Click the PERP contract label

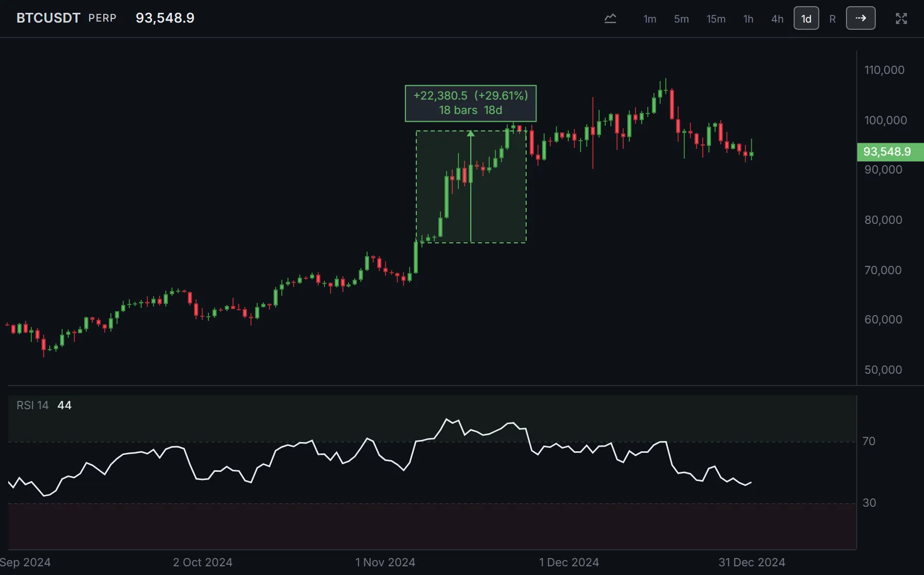pyautogui.click(x=102, y=18)
